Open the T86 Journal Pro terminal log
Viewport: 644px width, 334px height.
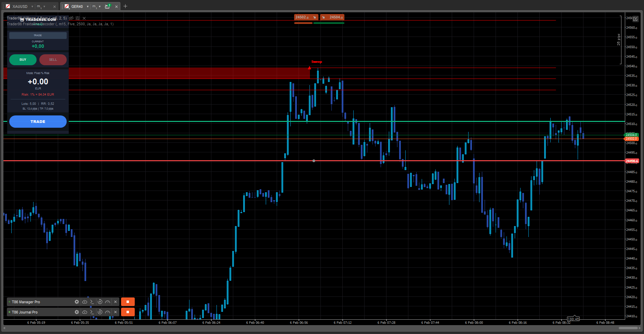[92, 312]
